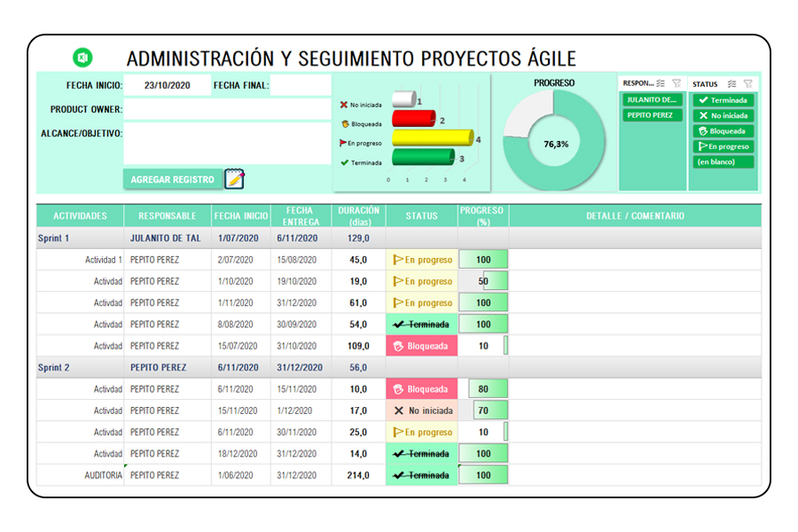
Task: Click the FECHA INICIO field showing 23/10/2020
Action: click(168, 85)
